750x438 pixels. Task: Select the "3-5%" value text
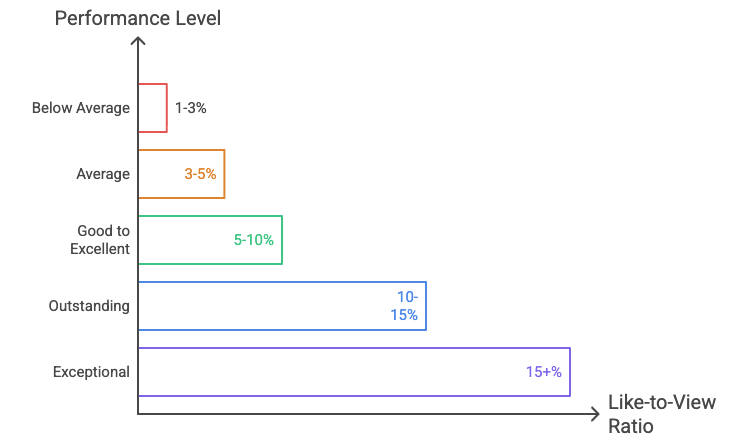pos(200,174)
